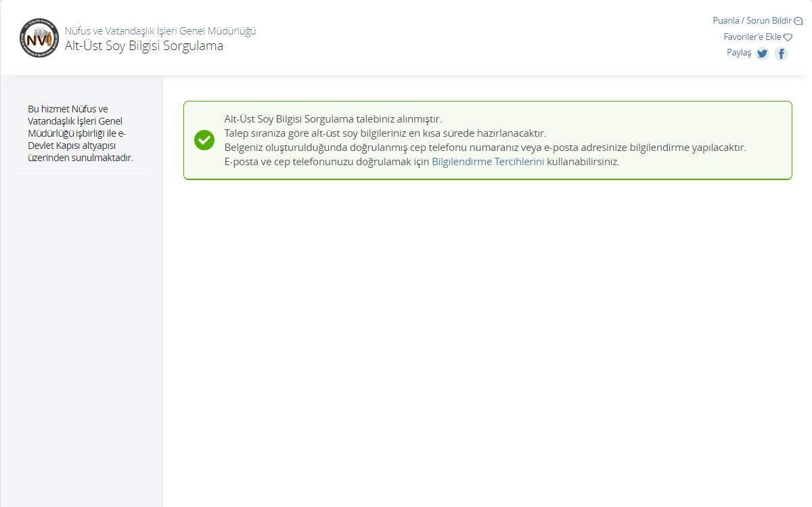Click the word 'kullanabilirsiniz' ending the message
Image resolution: width=812 pixels, height=507 pixels.
pos(583,162)
